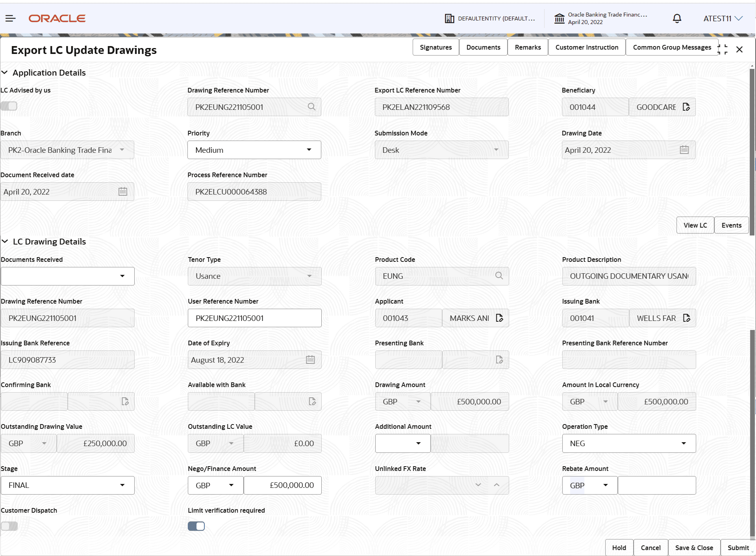Toggle the LC Advised by us switch
The height and width of the screenshot is (556, 756).
tap(9, 106)
